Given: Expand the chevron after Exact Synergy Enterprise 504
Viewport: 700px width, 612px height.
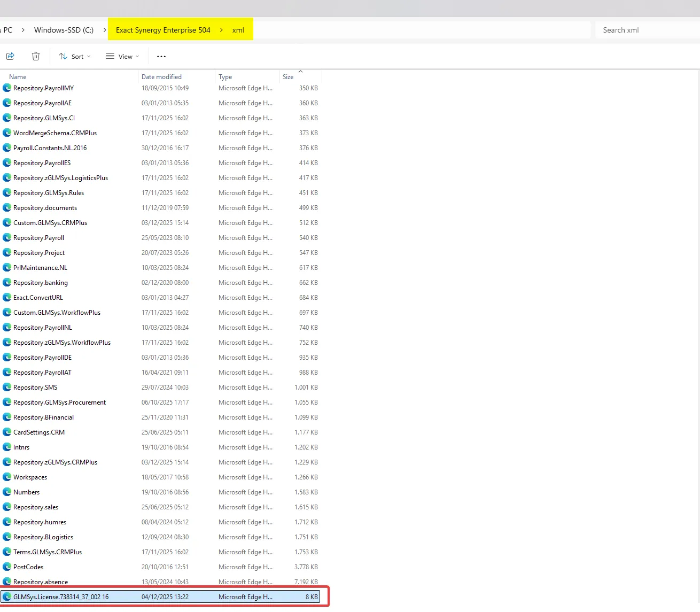Looking at the screenshot, I should (221, 30).
